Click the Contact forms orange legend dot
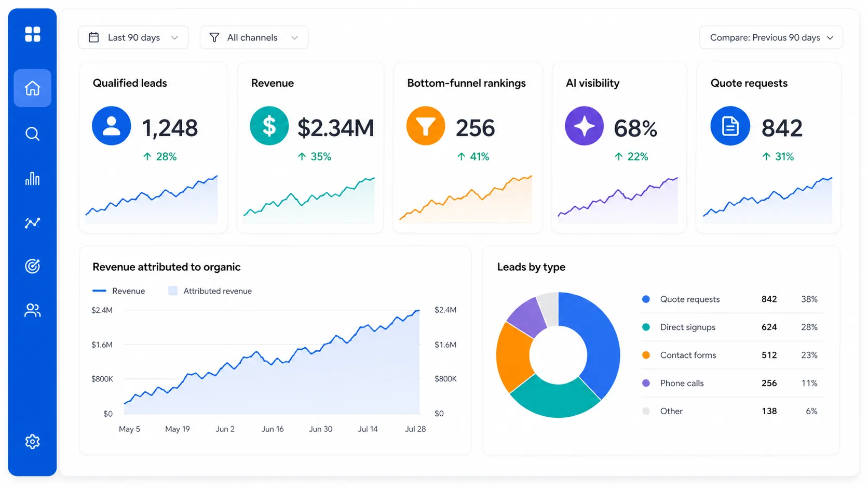The image size is (868, 489). [x=646, y=355]
